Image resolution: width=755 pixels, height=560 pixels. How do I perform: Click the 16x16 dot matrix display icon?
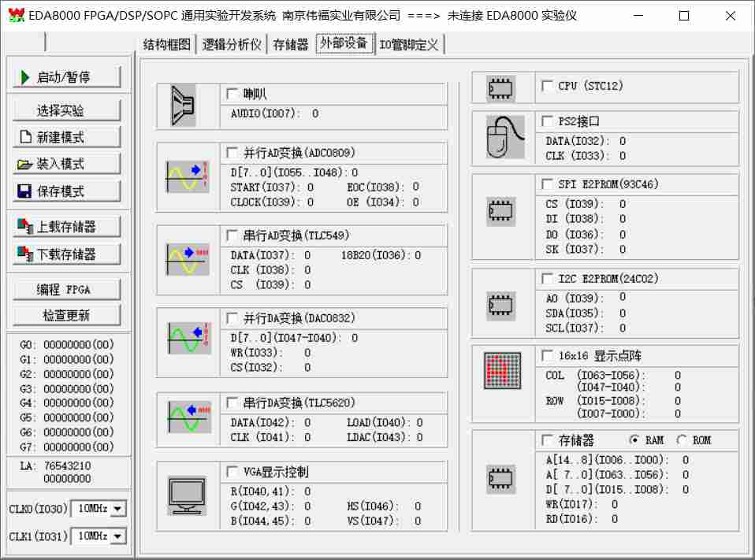click(502, 372)
